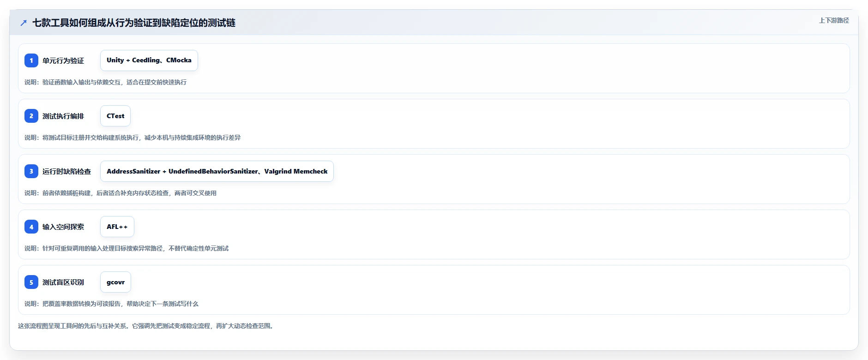
Task: Click the arrow icon beside the title
Action: [24, 23]
